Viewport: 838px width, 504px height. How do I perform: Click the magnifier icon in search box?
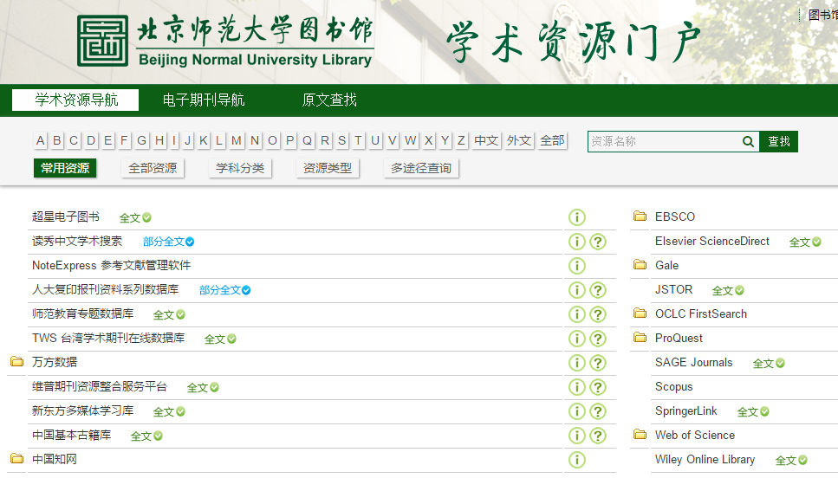point(748,141)
